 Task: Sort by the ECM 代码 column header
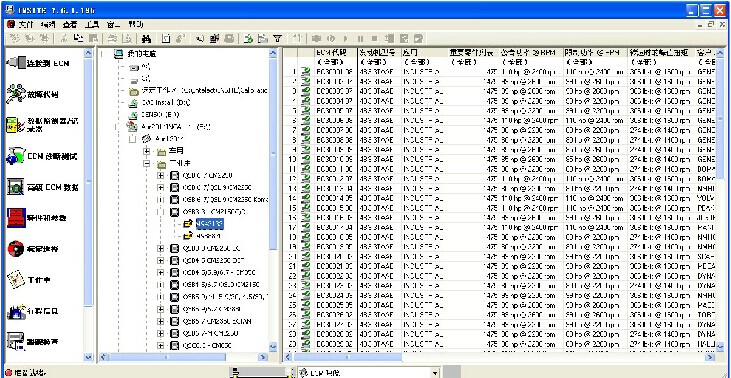335,53
